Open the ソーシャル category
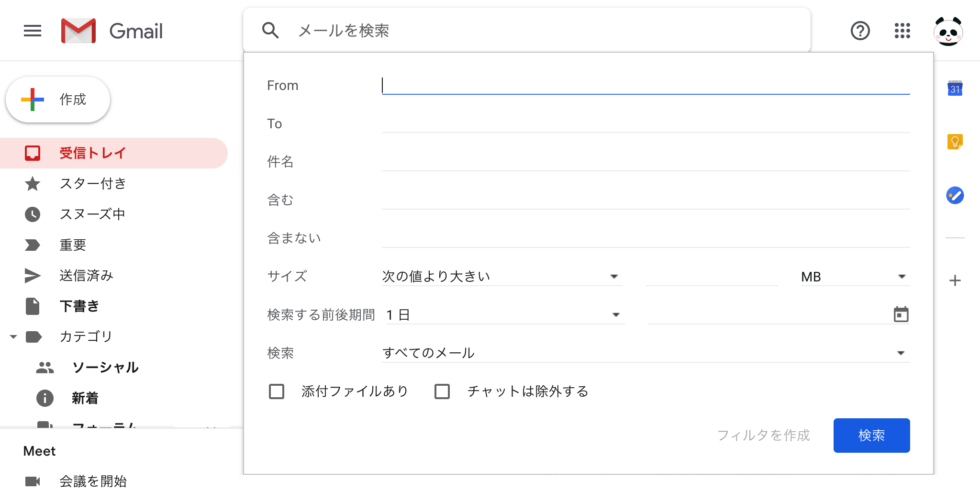 [x=106, y=368]
